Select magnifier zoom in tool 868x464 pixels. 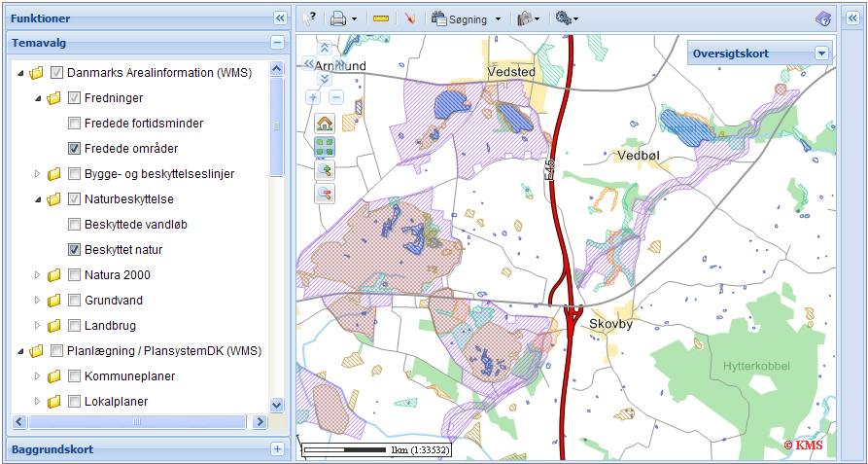(325, 170)
